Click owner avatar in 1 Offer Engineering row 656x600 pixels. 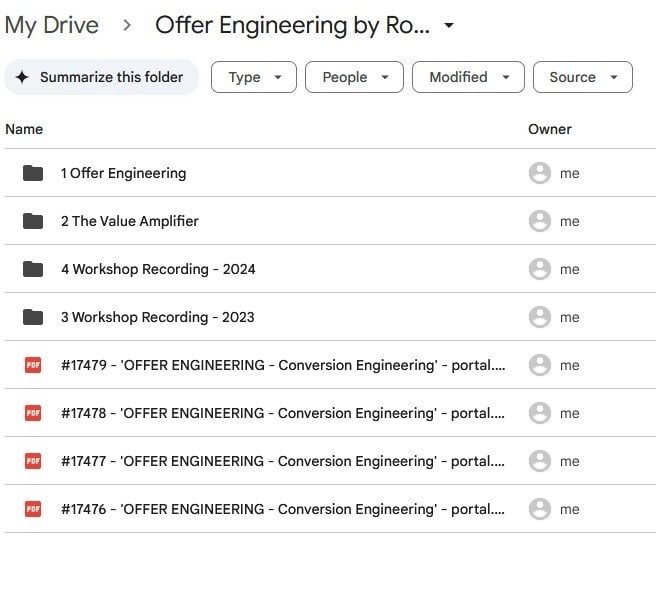pos(540,173)
